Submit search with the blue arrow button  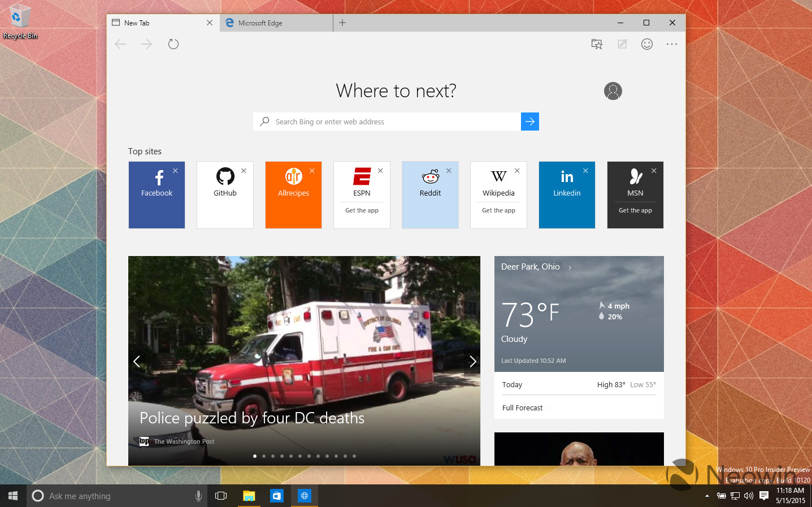(529, 122)
